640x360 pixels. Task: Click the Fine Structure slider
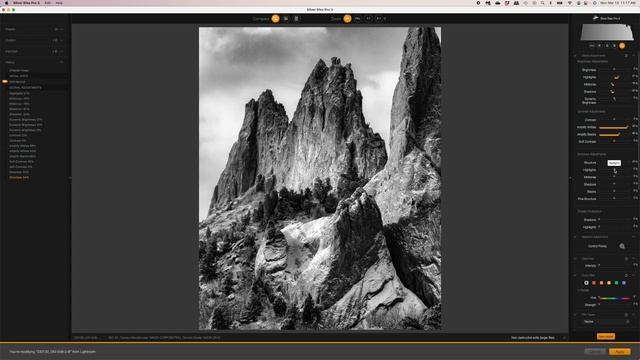[x=614, y=199]
